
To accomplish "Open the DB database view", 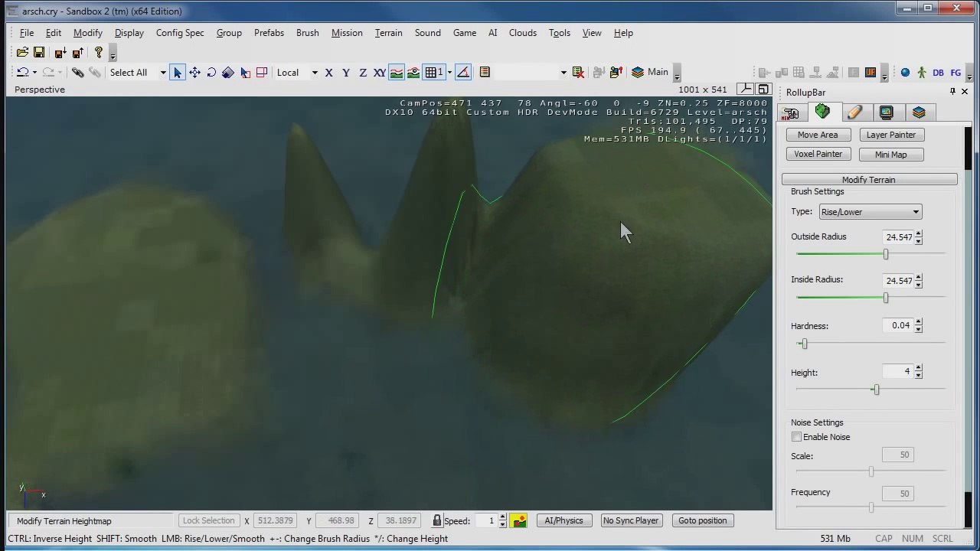I will [x=938, y=73].
